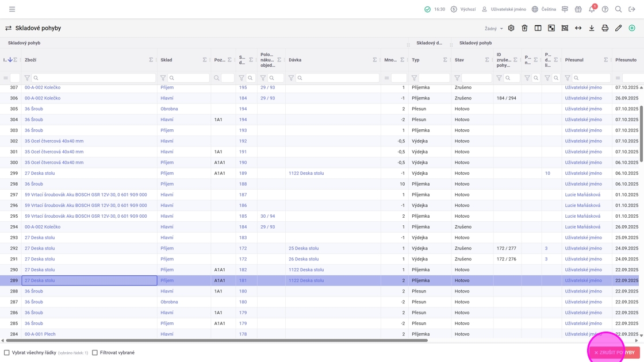Open the hamburger navigation menu
The image size is (644, 362).
[12, 9]
